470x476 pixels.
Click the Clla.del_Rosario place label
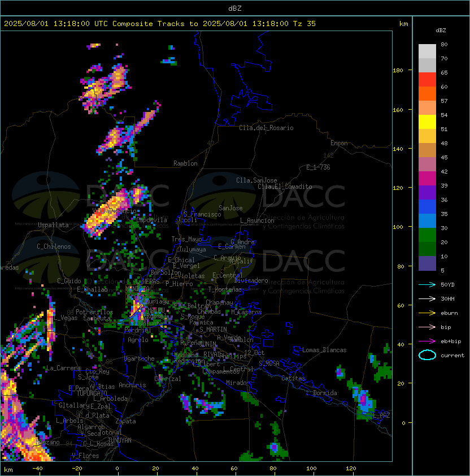(266, 128)
